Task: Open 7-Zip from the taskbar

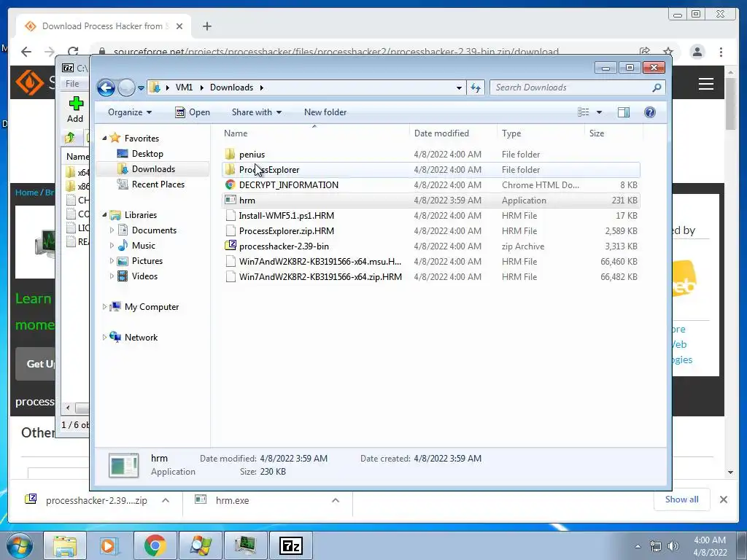Action: (x=291, y=545)
